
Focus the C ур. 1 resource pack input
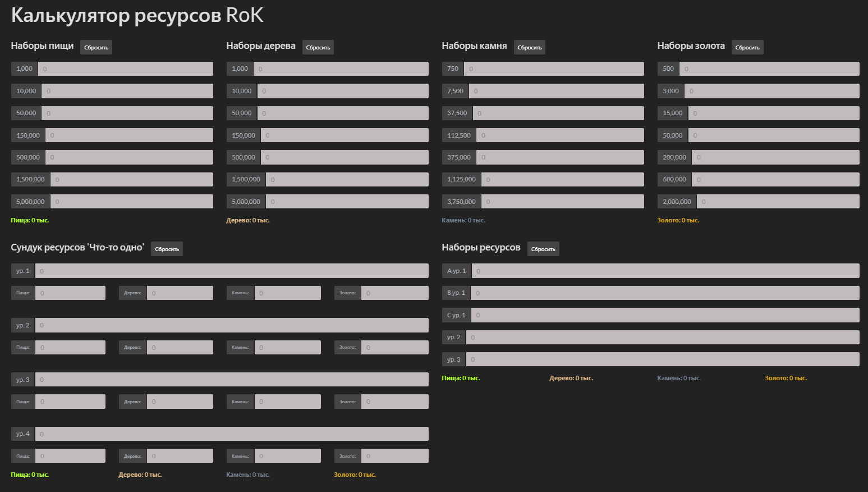point(665,315)
